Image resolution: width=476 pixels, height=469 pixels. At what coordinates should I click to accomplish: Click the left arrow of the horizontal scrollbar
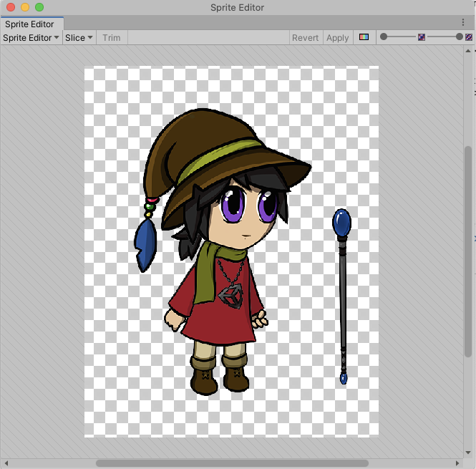[x=5, y=463]
